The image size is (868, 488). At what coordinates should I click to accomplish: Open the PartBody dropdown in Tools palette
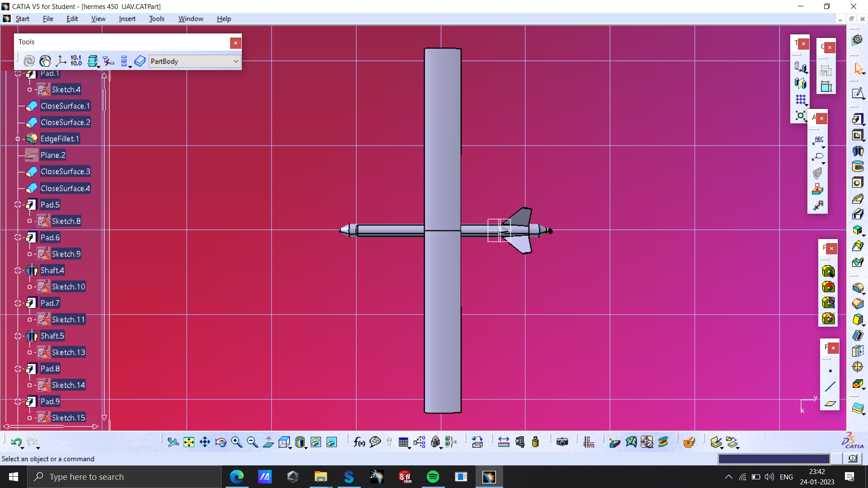pyautogui.click(x=236, y=61)
